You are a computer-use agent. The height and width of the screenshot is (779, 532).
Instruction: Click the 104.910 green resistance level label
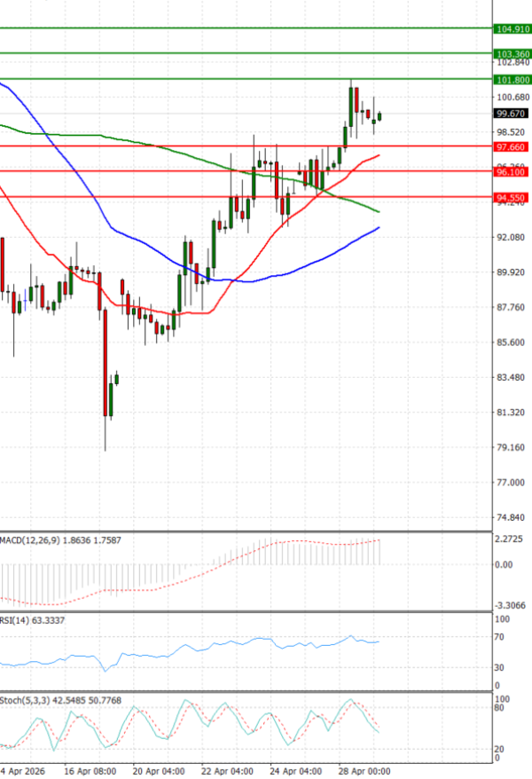tap(512, 29)
